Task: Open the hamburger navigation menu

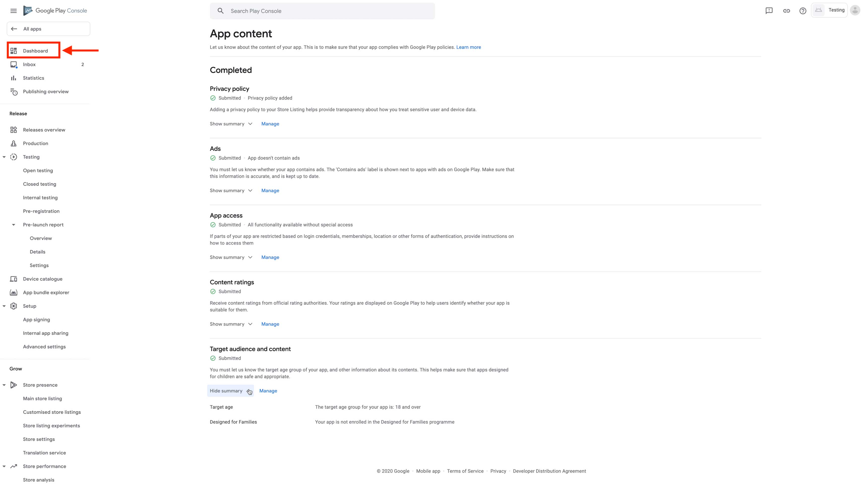Action: [13, 11]
